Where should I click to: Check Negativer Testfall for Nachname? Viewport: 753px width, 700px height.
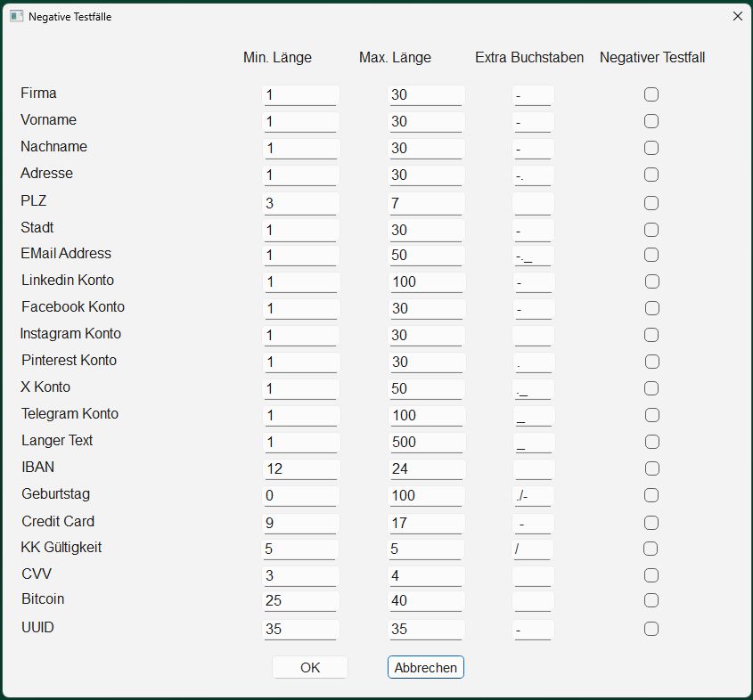point(651,148)
